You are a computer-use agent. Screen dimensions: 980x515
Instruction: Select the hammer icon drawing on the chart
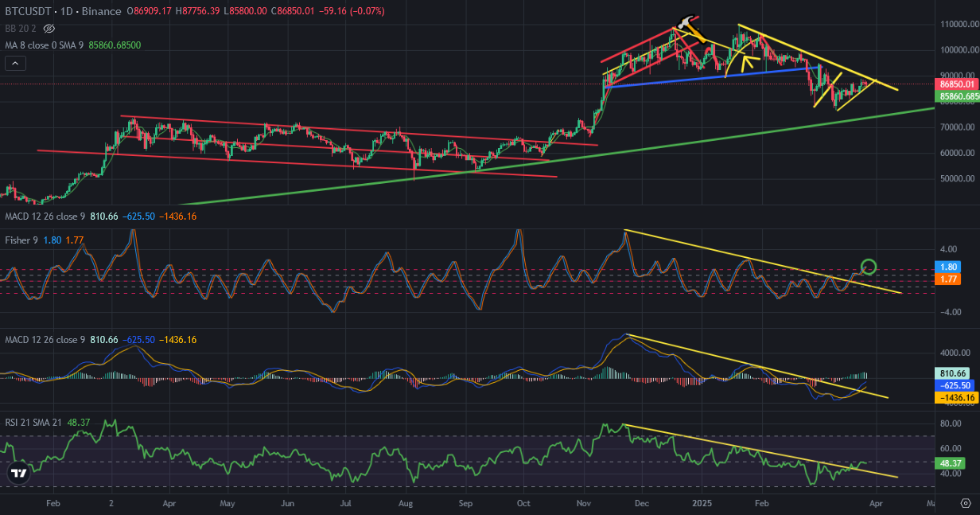[x=690, y=29]
